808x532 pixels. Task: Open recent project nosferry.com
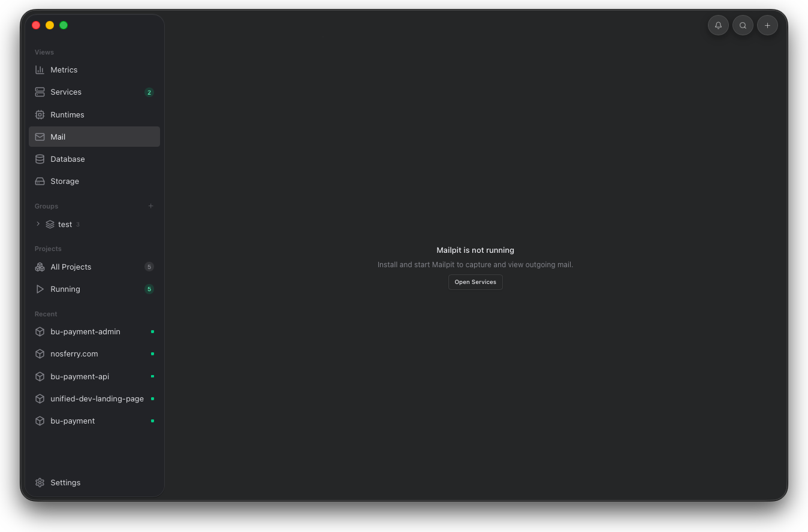point(94,353)
